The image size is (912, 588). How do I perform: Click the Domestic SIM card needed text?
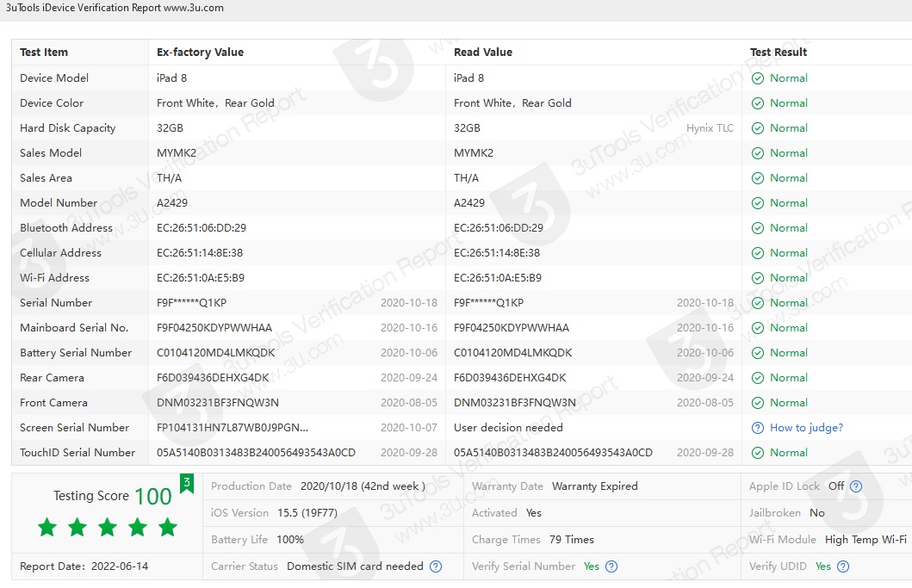coord(355,566)
